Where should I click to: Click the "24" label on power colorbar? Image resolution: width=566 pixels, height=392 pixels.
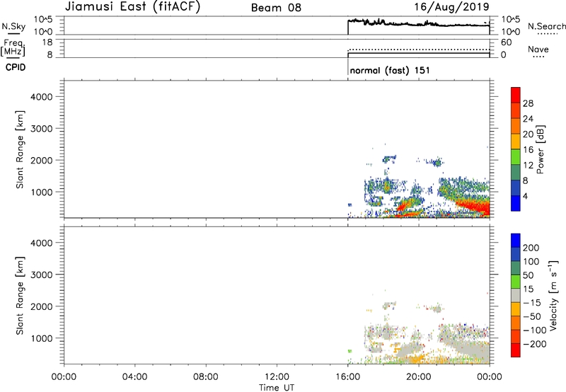point(528,119)
